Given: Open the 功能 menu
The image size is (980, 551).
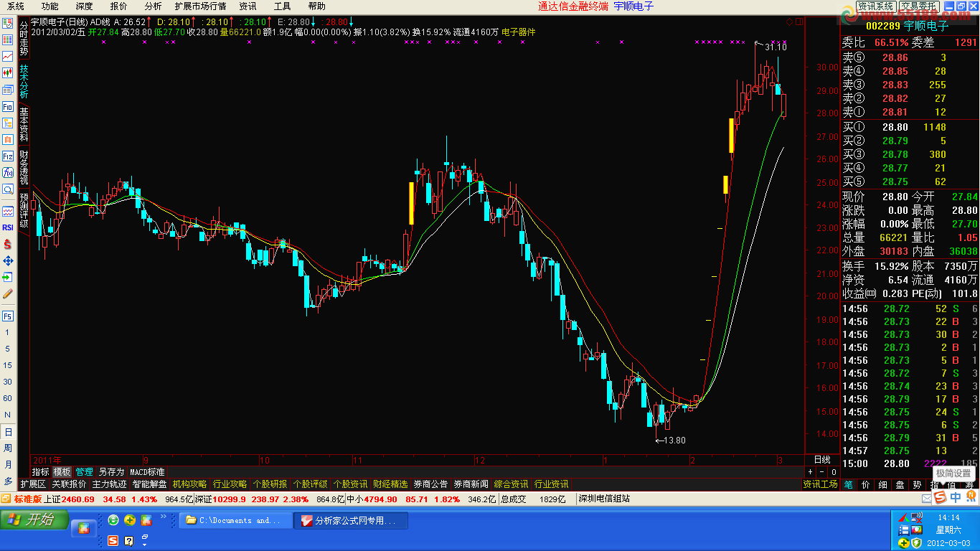Looking at the screenshot, I should coord(50,6).
